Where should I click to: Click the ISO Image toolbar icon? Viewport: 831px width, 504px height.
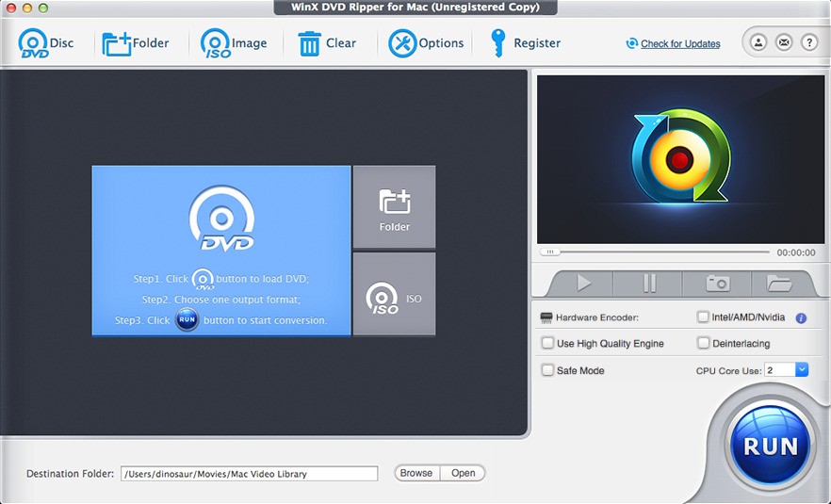(x=216, y=43)
